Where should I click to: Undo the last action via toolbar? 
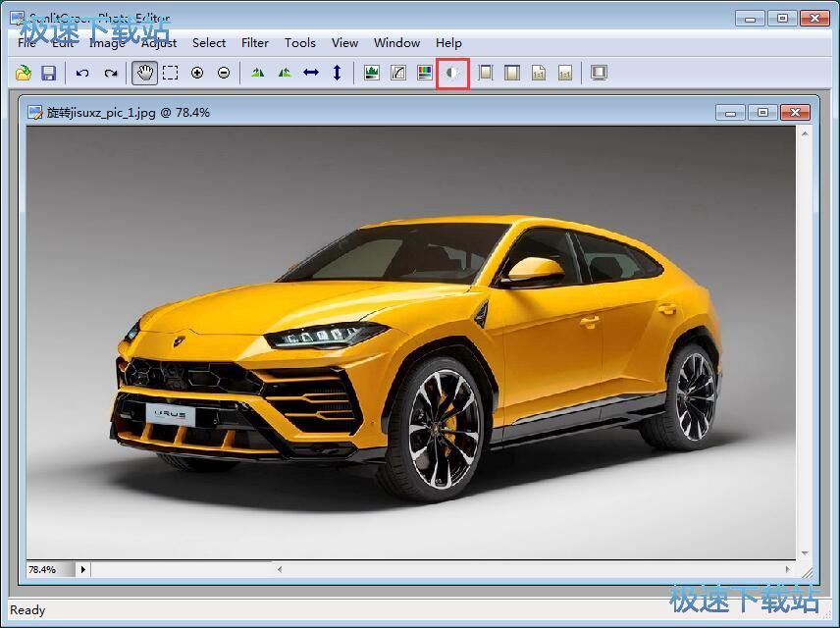pyautogui.click(x=82, y=73)
